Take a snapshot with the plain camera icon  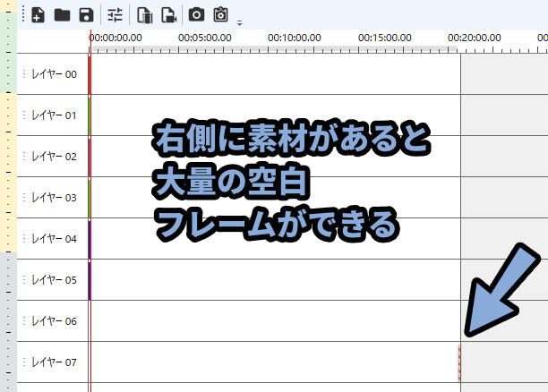point(196,14)
